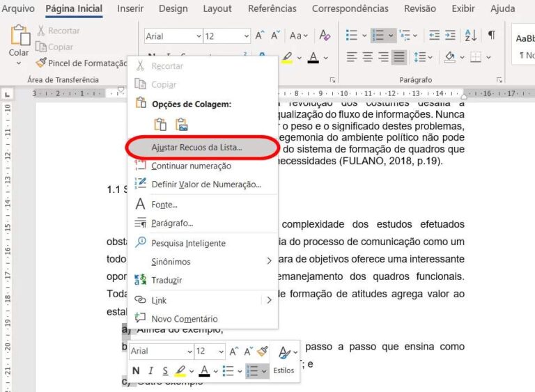Center text in ribbon

click(x=367, y=56)
